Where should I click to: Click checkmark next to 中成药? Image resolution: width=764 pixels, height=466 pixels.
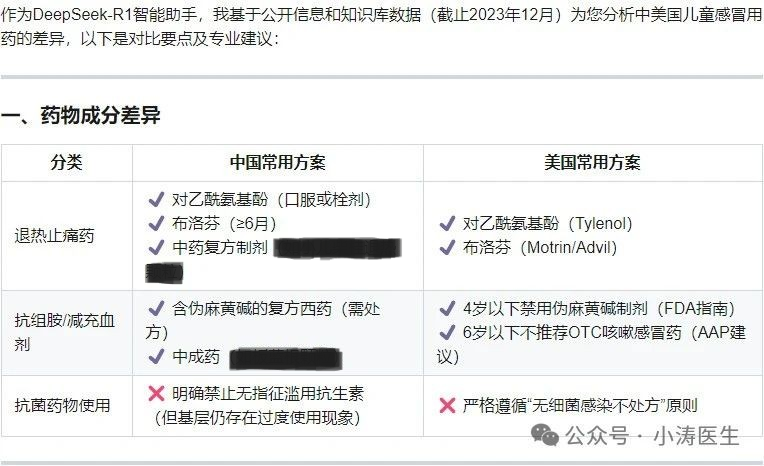(156, 356)
